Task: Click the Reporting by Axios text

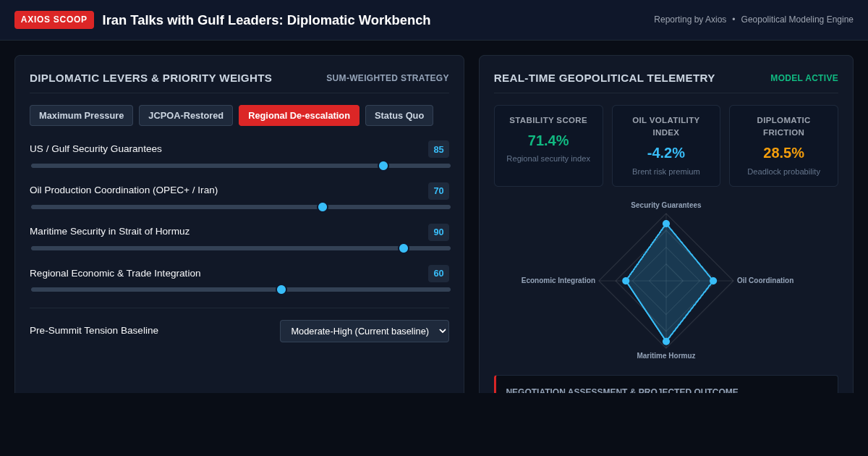Action: tap(690, 20)
